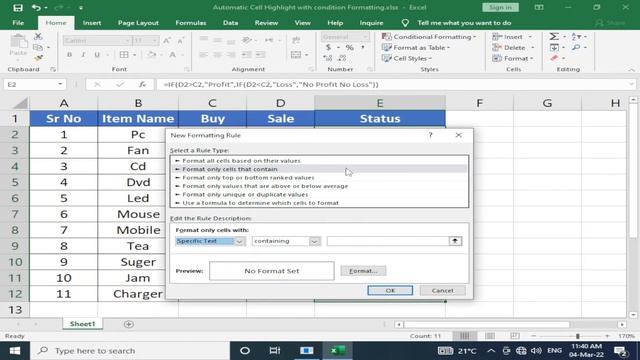Click the Format Painter brush icon

38,58
